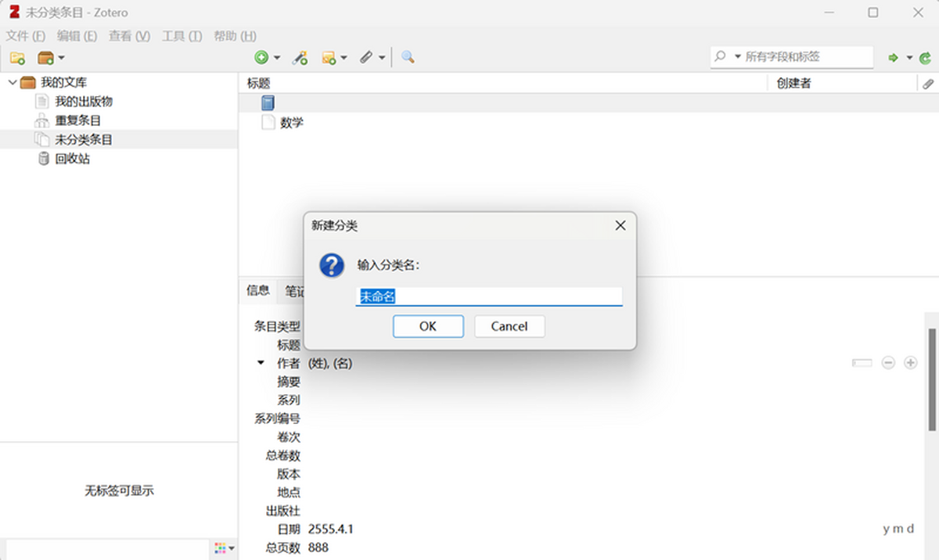The width and height of the screenshot is (939, 560).
Task: Open advanced search with the magnifier icon
Action: click(x=407, y=57)
